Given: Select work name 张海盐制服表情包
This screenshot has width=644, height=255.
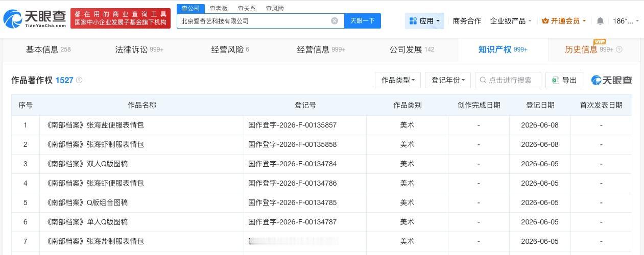Looking at the screenshot, I should (115, 241).
